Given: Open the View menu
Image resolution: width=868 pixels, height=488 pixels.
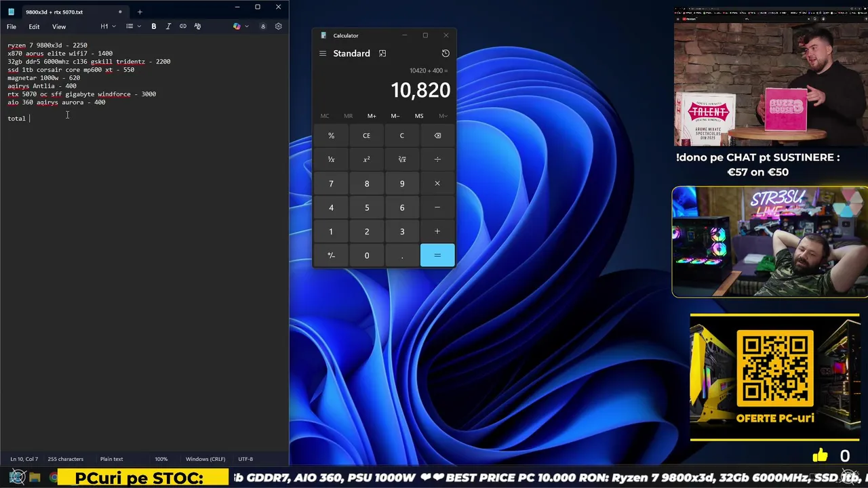Looking at the screenshot, I should (x=59, y=26).
